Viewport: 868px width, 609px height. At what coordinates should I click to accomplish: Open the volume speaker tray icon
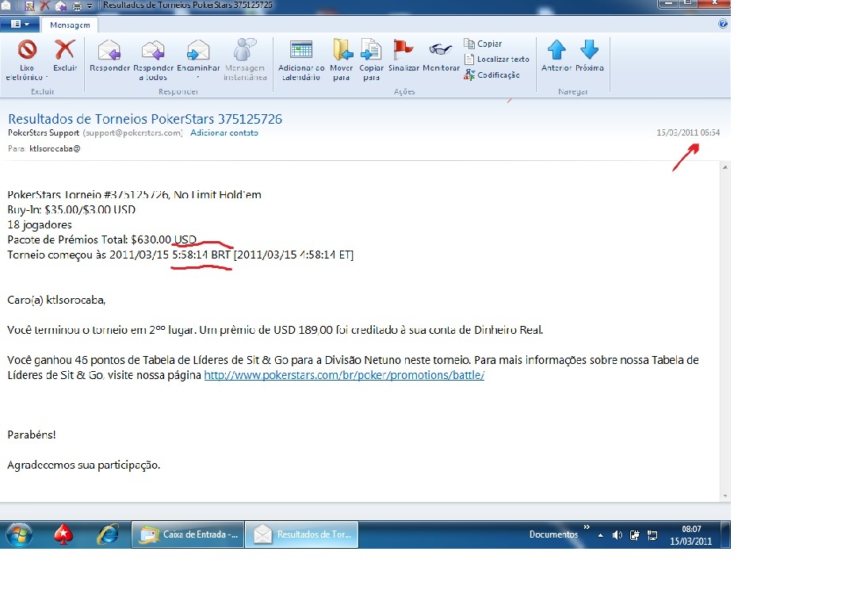[x=618, y=535]
